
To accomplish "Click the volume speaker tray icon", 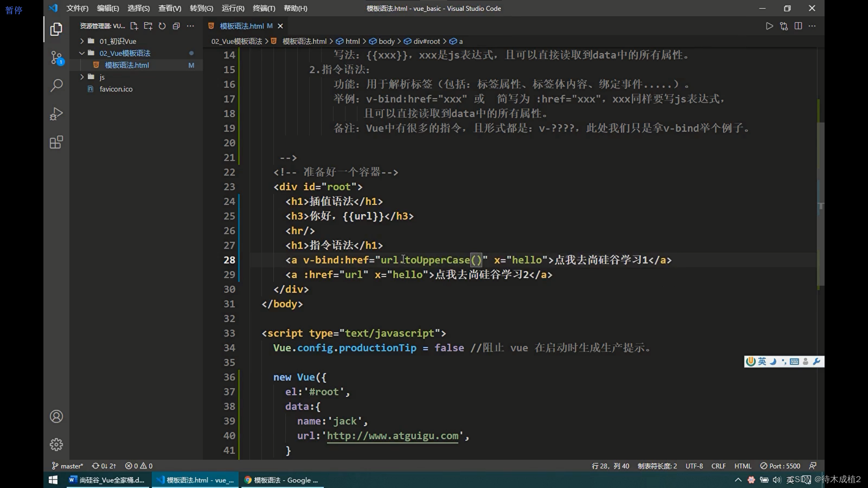I will (x=777, y=480).
